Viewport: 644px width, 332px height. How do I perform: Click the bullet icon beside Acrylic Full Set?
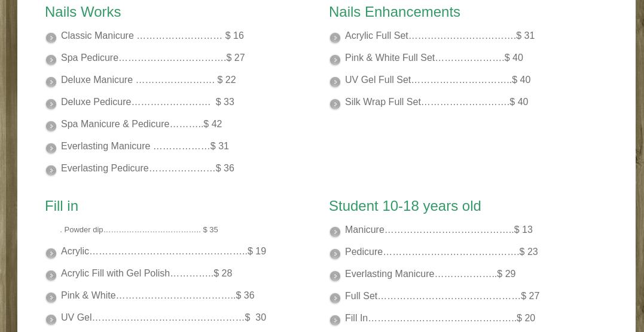pyautogui.click(x=335, y=38)
